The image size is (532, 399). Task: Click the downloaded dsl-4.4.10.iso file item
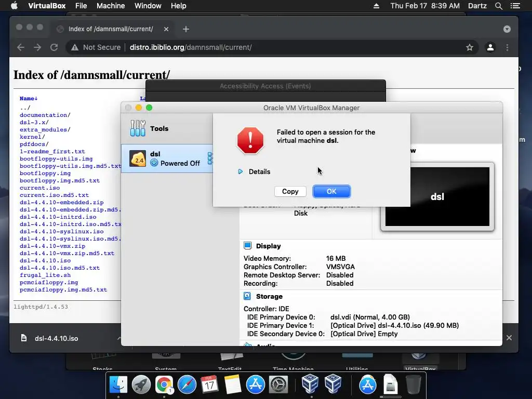click(x=56, y=338)
